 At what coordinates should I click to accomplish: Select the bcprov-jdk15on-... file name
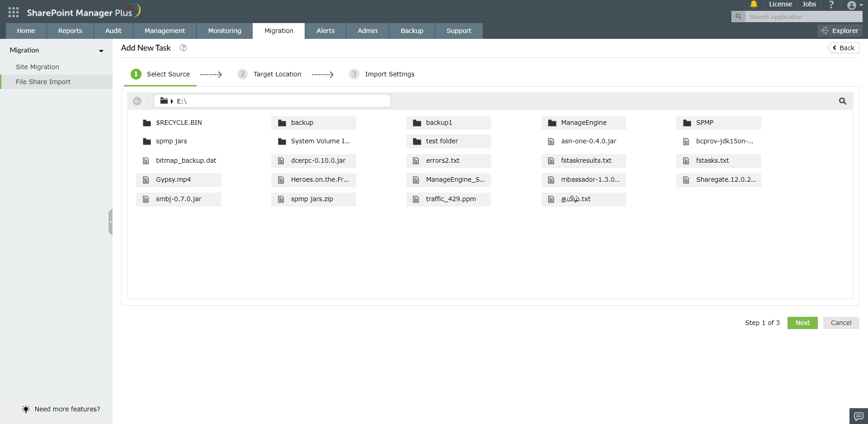coord(725,141)
